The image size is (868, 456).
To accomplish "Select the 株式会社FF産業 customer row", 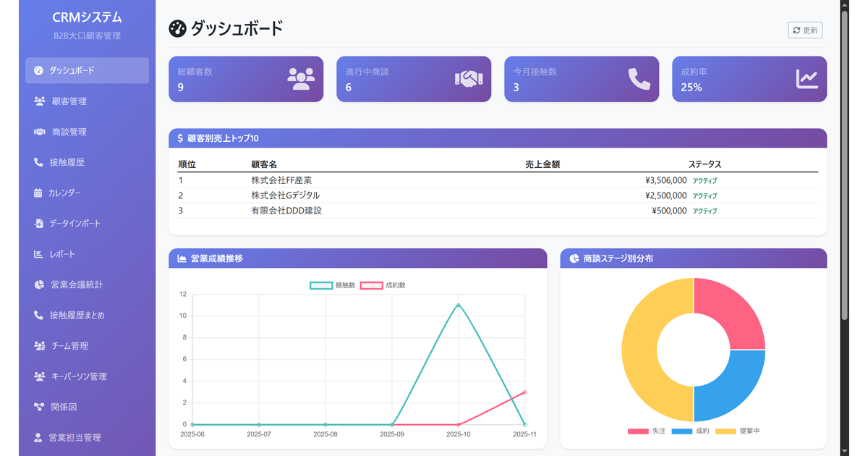I will tap(281, 180).
